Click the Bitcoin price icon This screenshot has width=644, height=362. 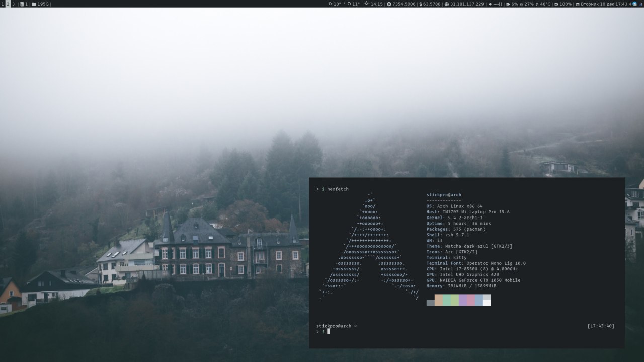389,4
